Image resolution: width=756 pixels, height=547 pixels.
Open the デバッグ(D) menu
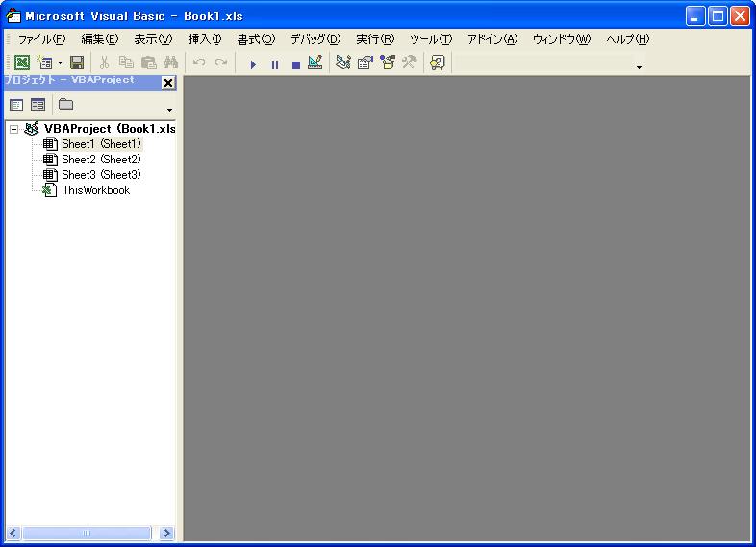[315, 39]
